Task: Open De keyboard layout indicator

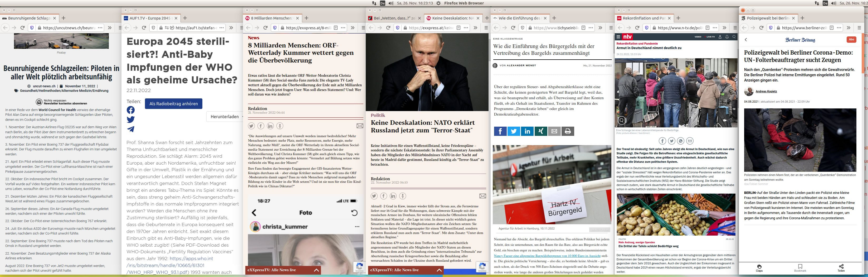Action: pyautogui.click(x=382, y=3)
